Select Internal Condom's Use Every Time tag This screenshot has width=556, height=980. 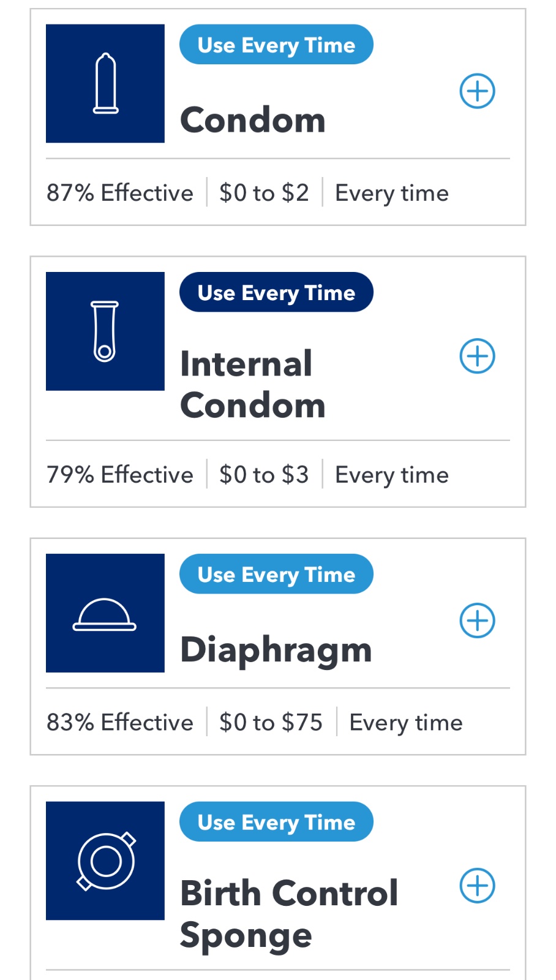pyautogui.click(x=276, y=292)
